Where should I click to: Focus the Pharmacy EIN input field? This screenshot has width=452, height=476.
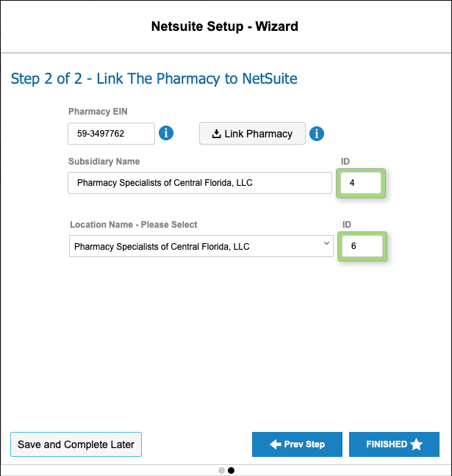pos(111,134)
